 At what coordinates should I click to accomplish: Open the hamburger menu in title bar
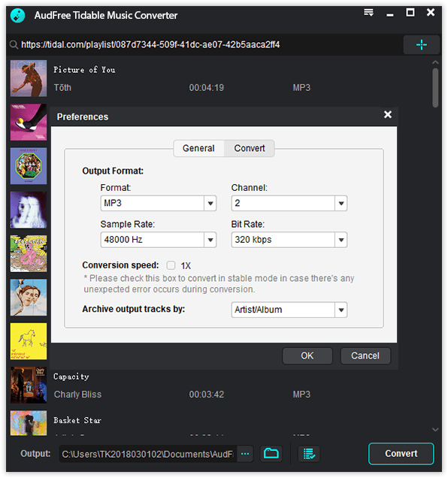(368, 13)
